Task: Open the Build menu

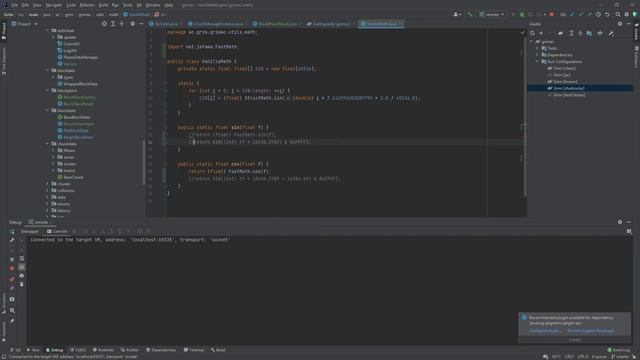Action: pos(103,5)
